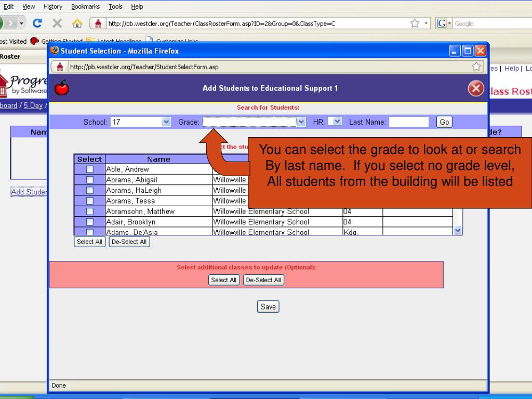Open the 5 Day link in breadcrumb
This screenshot has width=532, height=399.
(33, 105)
